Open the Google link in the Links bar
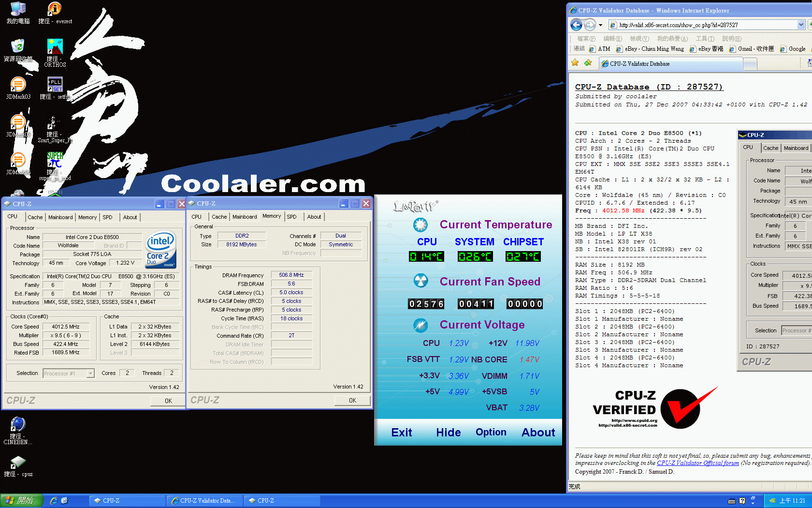812x508 pixels. click(793, 49)
